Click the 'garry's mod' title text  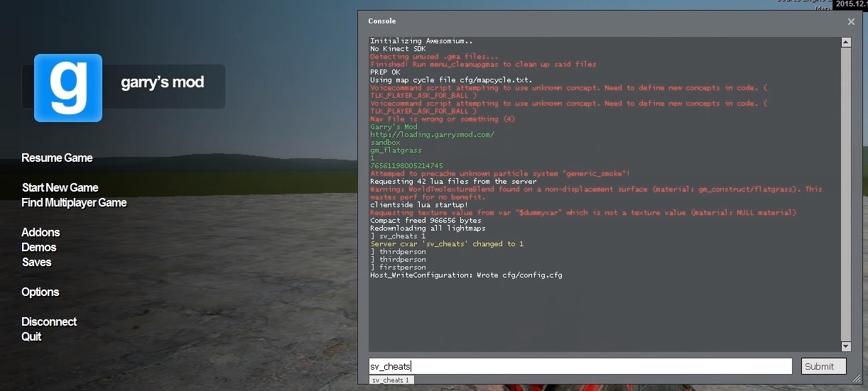(163, 82)
